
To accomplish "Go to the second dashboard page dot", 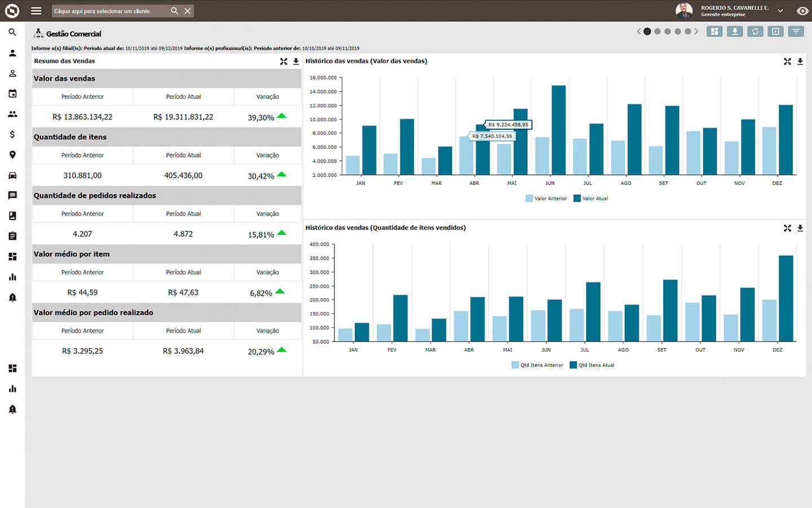I will (657, 32).
